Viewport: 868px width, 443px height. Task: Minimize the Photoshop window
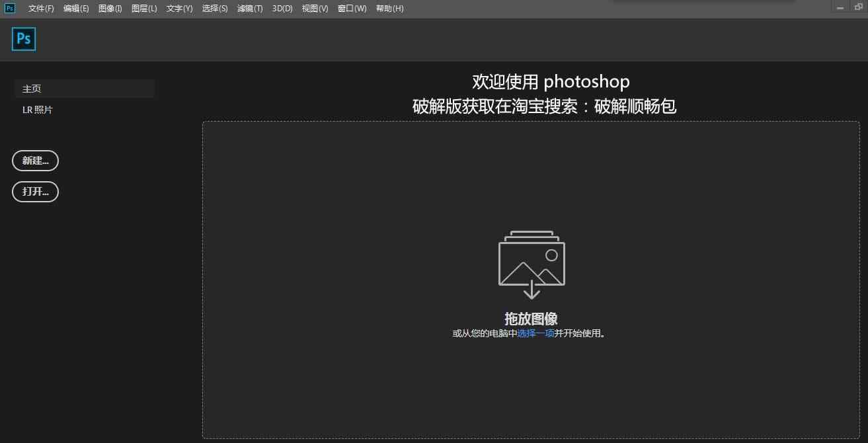pyautogui.click(x=840, y=7)
